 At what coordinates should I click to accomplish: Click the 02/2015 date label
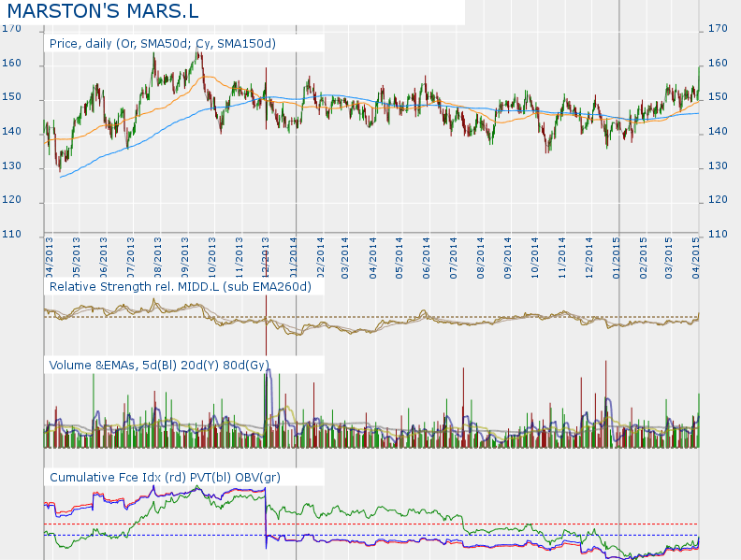click(x=643, y=258)
